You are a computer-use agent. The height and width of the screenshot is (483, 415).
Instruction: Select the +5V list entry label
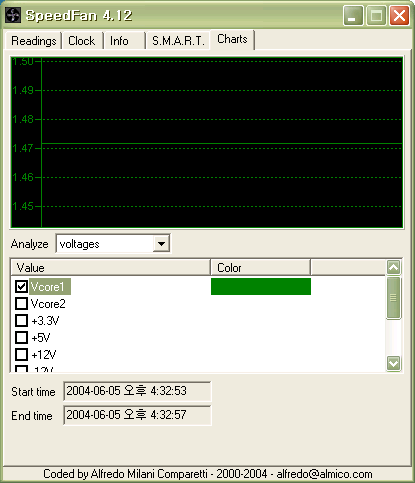point(40,338)
